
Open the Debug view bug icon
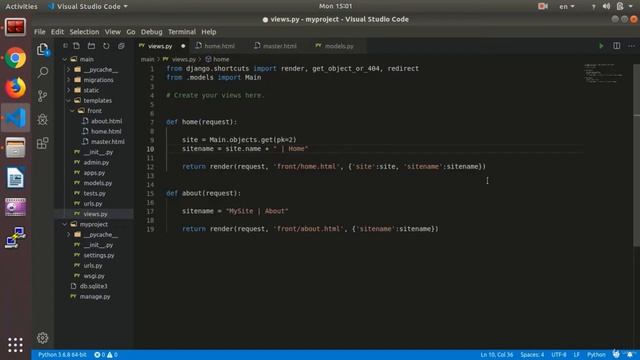(x=42, y=119)
